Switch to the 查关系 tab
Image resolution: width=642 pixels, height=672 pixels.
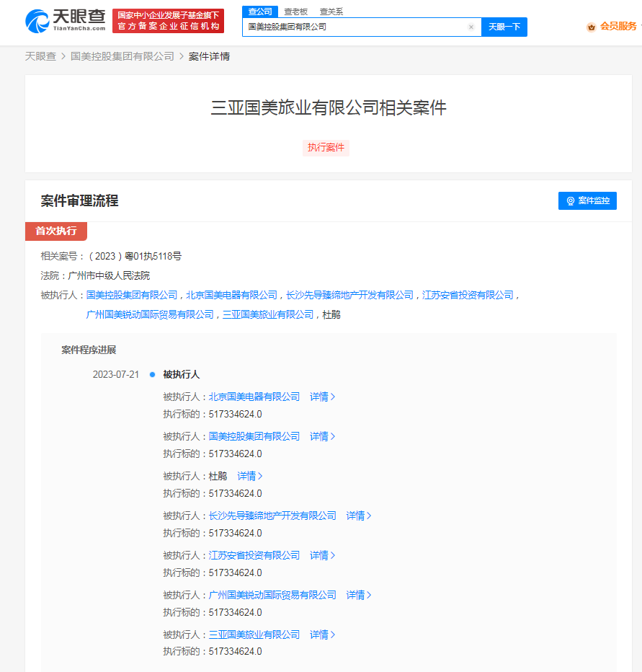[x=331, y=12]
